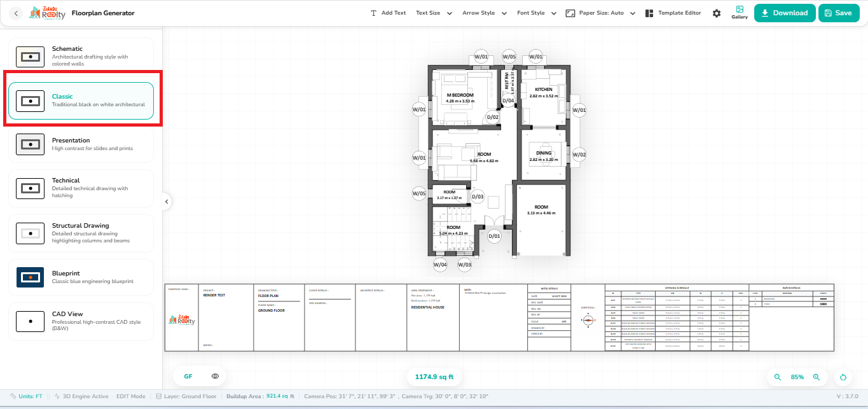Click the Download button
Image resolution: width=868 pixels, height=409 pixels.
pyautogui.click(x=785, y=13)
